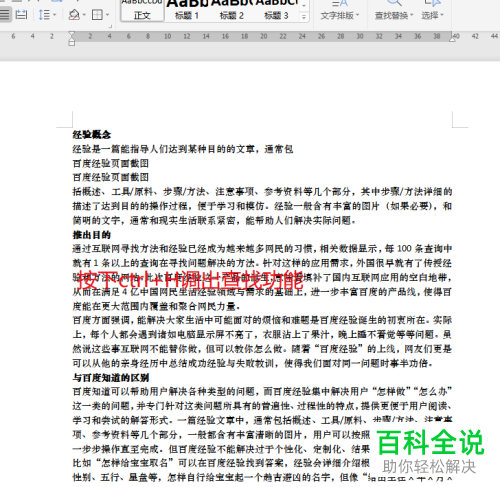Click the line starting 度能在更大范围内覆盖
The height and width of the screenshot is (487, 500).
[157, 306]
